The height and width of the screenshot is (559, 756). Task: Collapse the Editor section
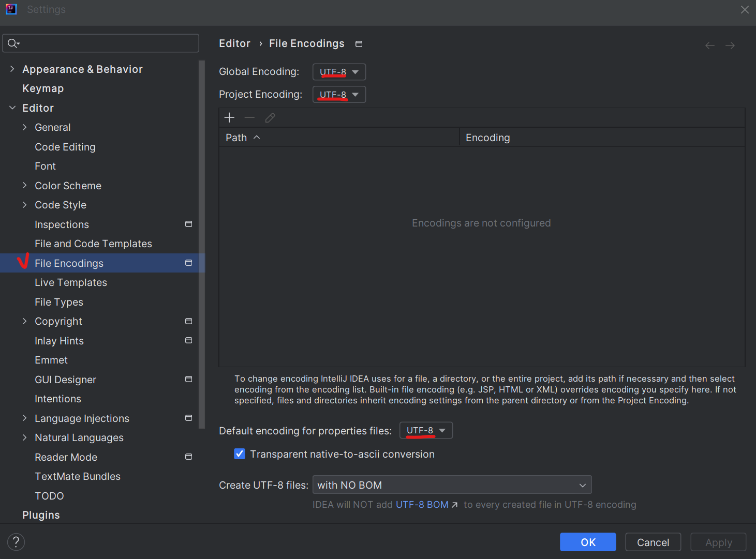(12, 108)
